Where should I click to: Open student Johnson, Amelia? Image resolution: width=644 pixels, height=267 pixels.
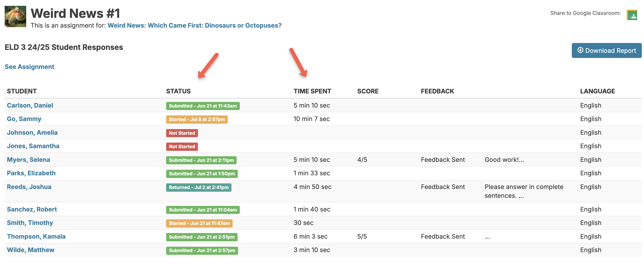32,133
